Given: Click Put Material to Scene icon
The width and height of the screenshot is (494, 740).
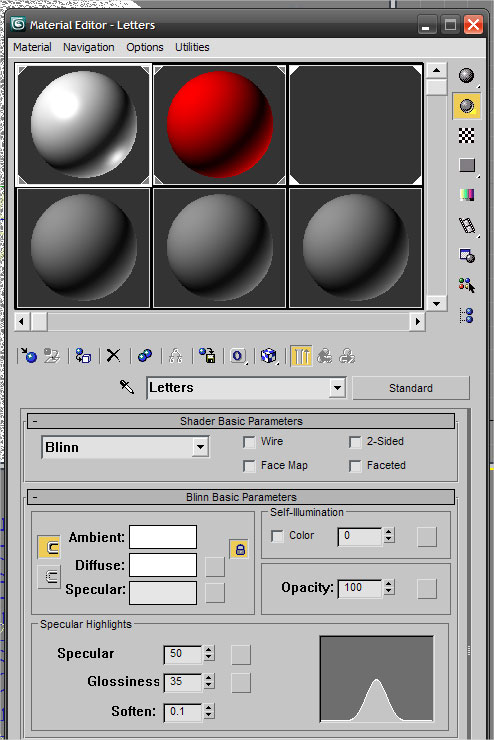Looking at the screenshot, I should coord(51,356).
